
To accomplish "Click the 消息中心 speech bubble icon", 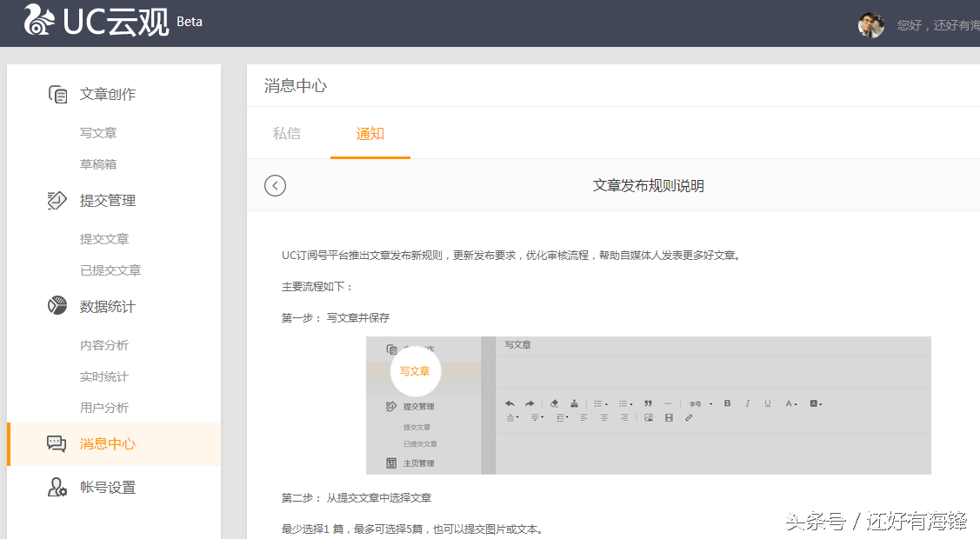I will click(x=57, y=443).
